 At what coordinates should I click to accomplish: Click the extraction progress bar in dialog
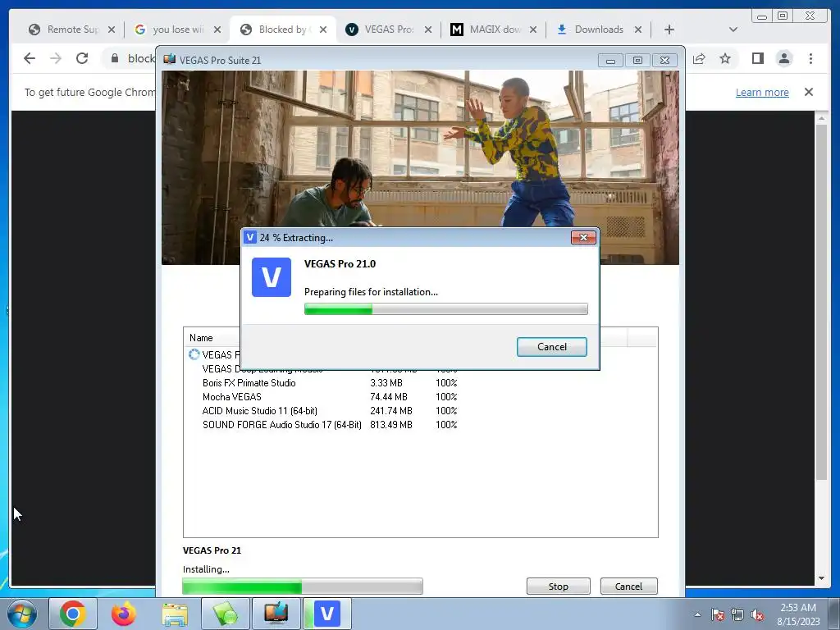445,308
